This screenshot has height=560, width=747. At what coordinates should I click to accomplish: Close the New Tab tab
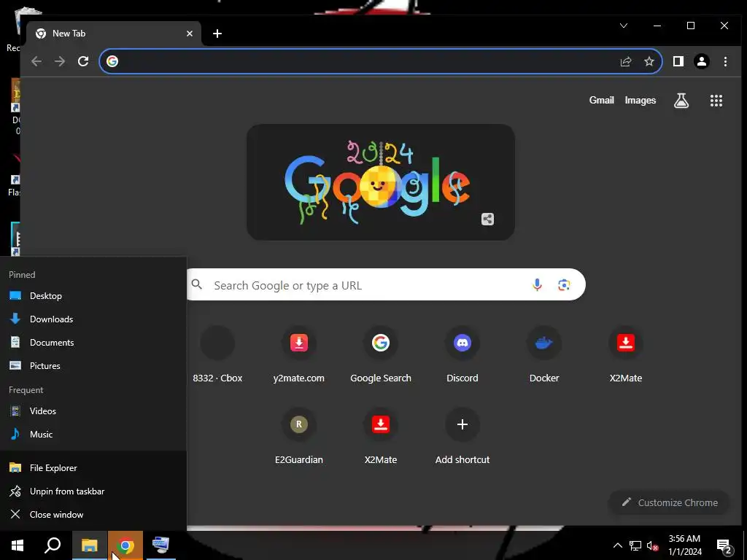(190, 34)
